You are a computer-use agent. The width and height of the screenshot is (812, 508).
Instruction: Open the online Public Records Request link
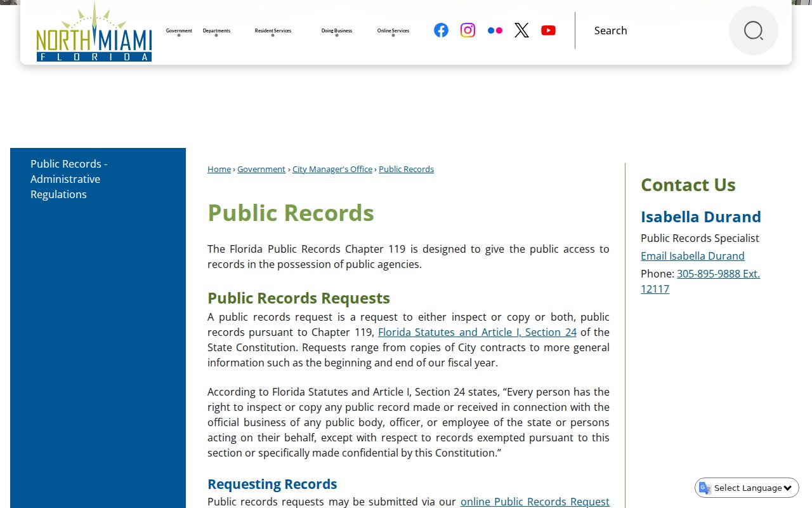click(x=535, y=502)
